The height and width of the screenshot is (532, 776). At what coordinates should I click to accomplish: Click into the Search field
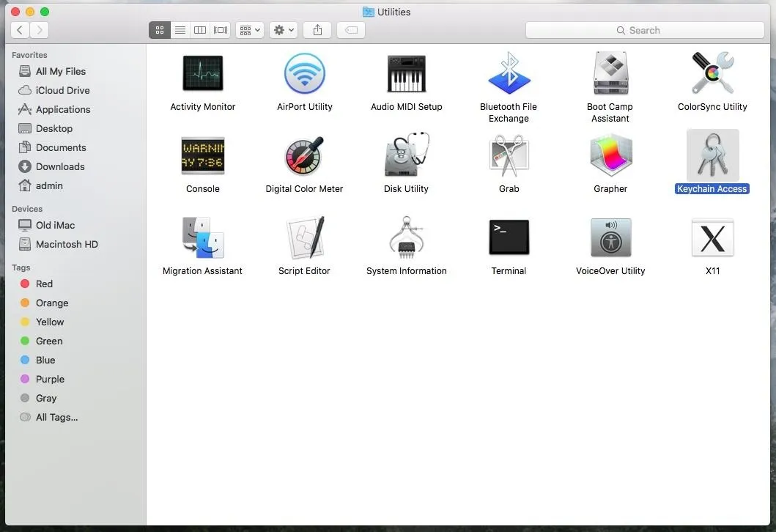click(x=645, y=30)
